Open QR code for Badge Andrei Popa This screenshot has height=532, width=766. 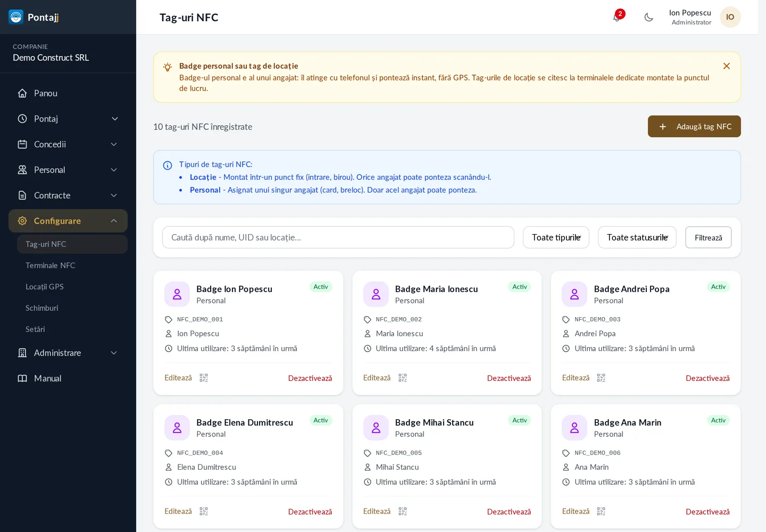coord(601,378)
